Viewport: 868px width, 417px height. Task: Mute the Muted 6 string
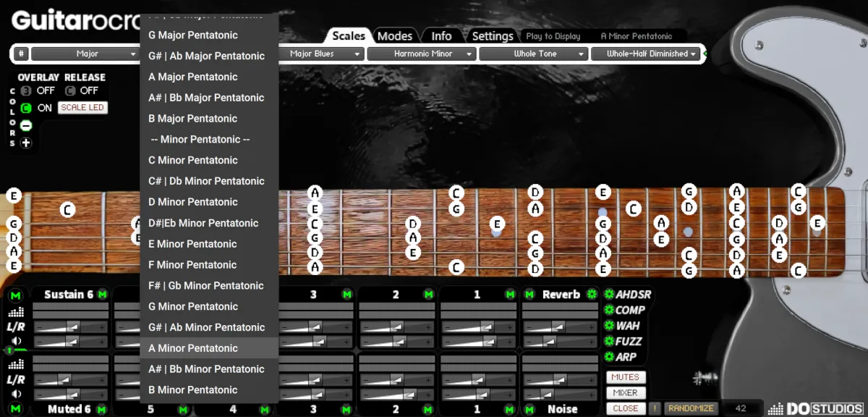coord(101,409)
